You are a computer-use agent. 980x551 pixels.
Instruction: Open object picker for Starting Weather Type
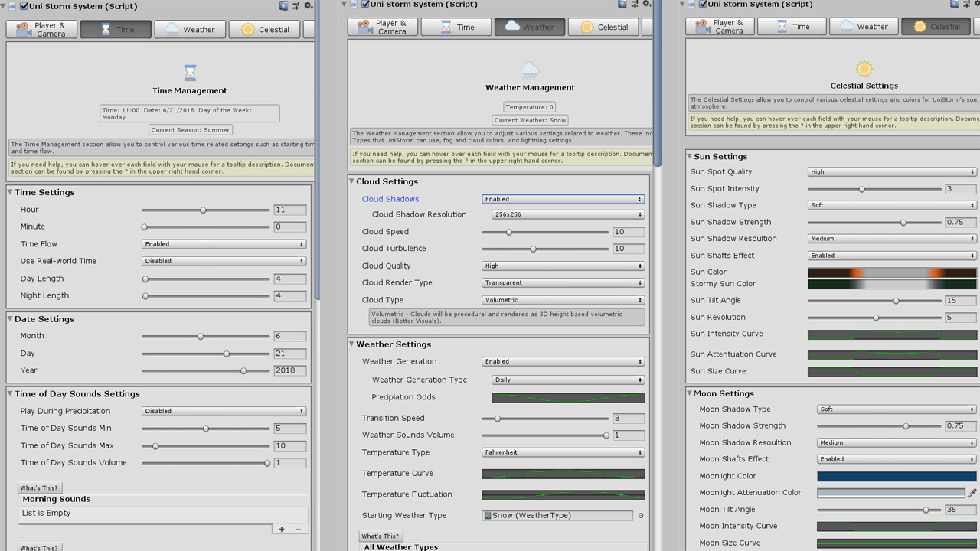[x=641, y=516]
